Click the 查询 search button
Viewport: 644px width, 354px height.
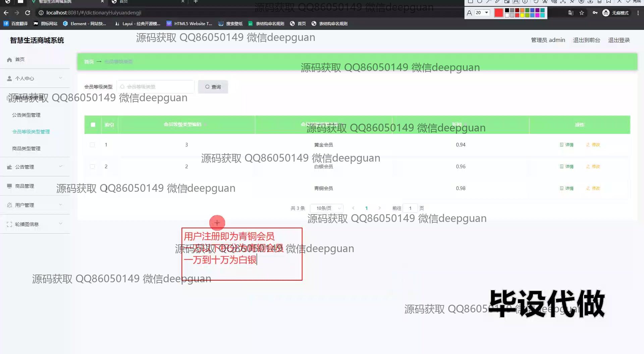click(x=213, y=87)
